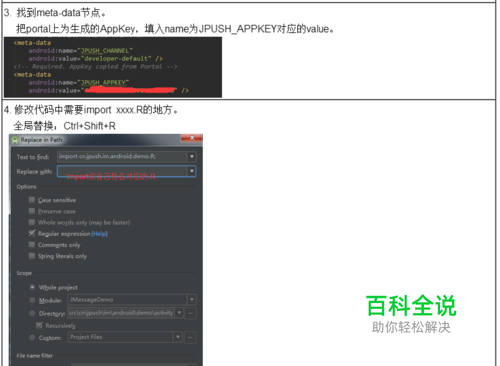Click the JPUSH_CHANNEL name text in code
Screen dimensions: 500x366
click(105, 51)
